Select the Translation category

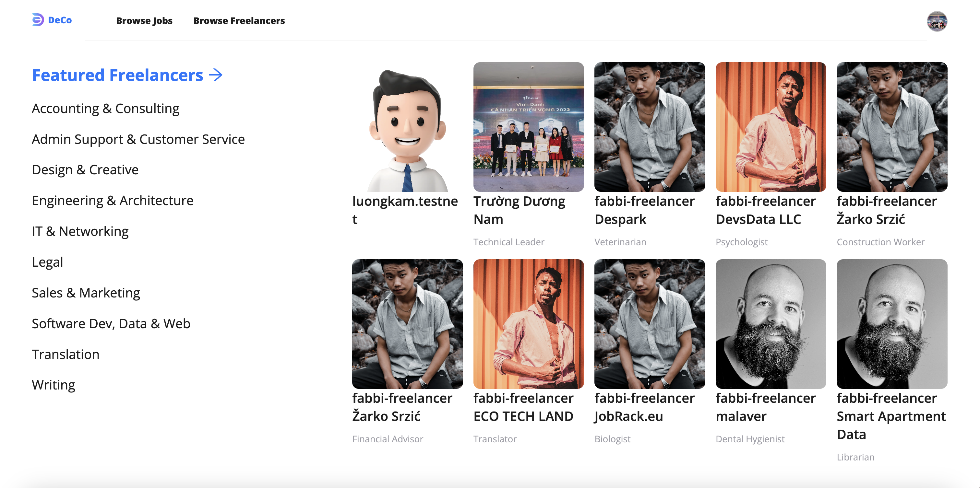point(66,354)
